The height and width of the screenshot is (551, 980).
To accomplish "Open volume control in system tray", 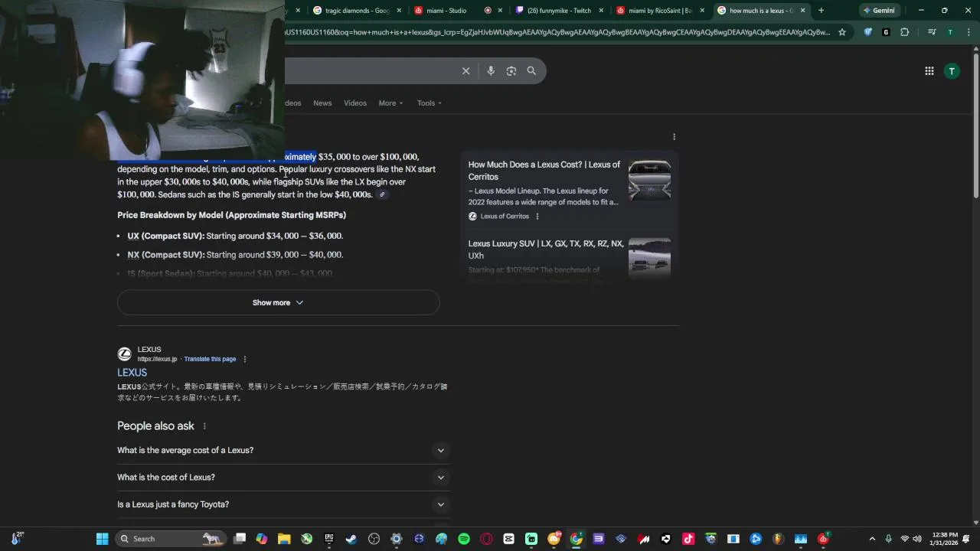I will pos(917,539).
